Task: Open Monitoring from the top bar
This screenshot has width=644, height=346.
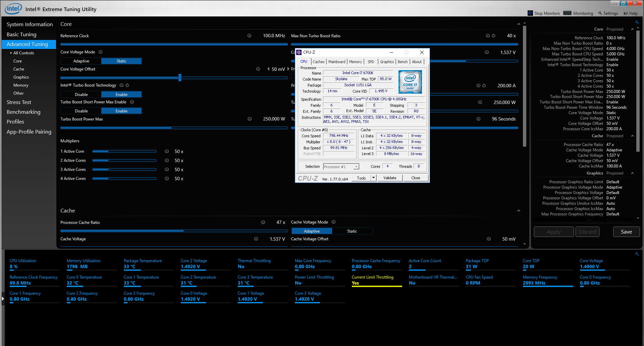Action: pyautogui.click(x=578, y=13)
